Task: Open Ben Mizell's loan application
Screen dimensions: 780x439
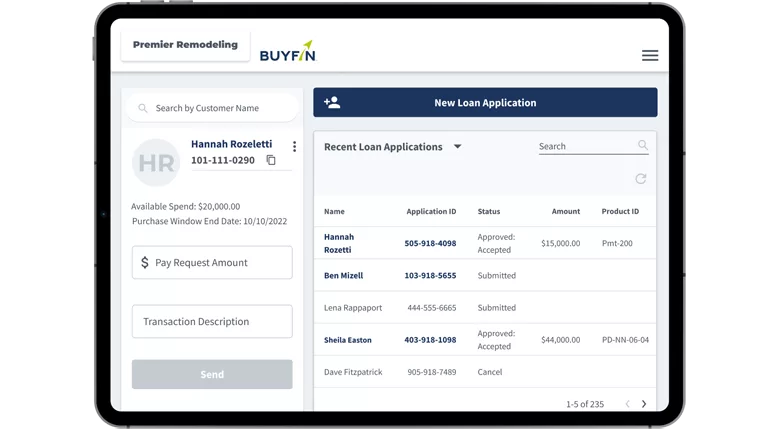Action: 343,276
